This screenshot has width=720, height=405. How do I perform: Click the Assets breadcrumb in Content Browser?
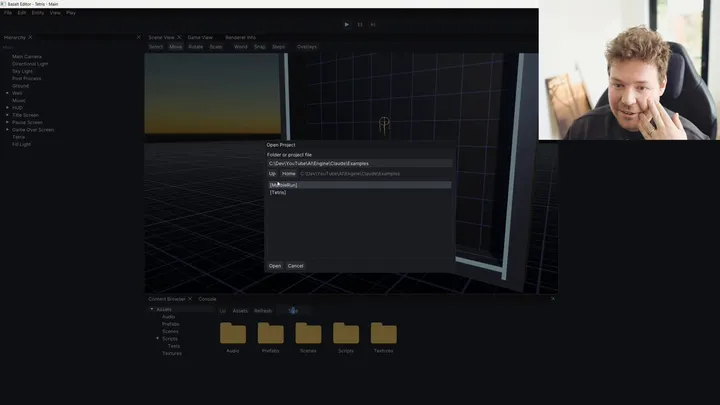click(240, 311)
